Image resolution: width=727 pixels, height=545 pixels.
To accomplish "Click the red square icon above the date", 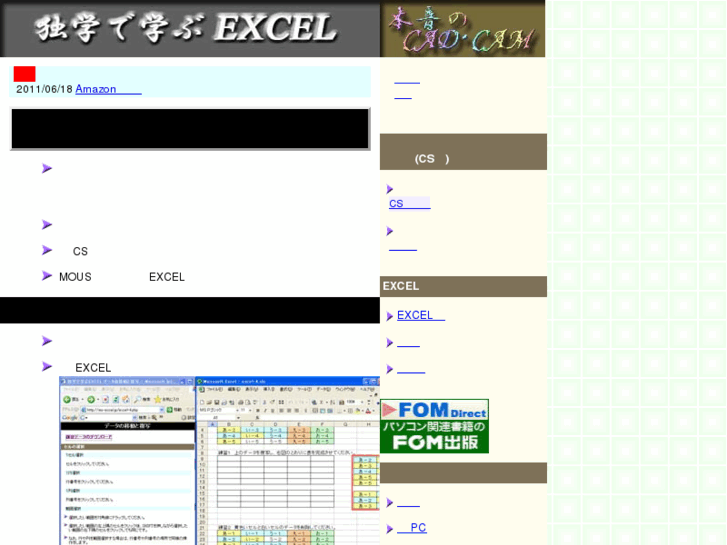I will (x=25, y=74).
